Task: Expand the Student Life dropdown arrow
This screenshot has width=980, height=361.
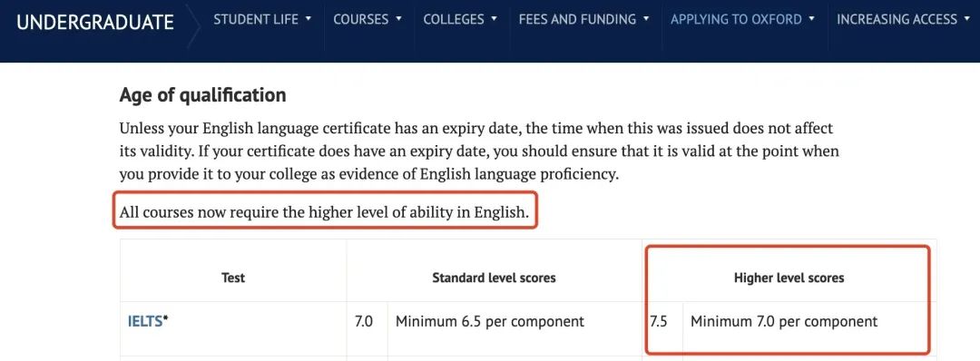Action: click(x=309, y=19)
